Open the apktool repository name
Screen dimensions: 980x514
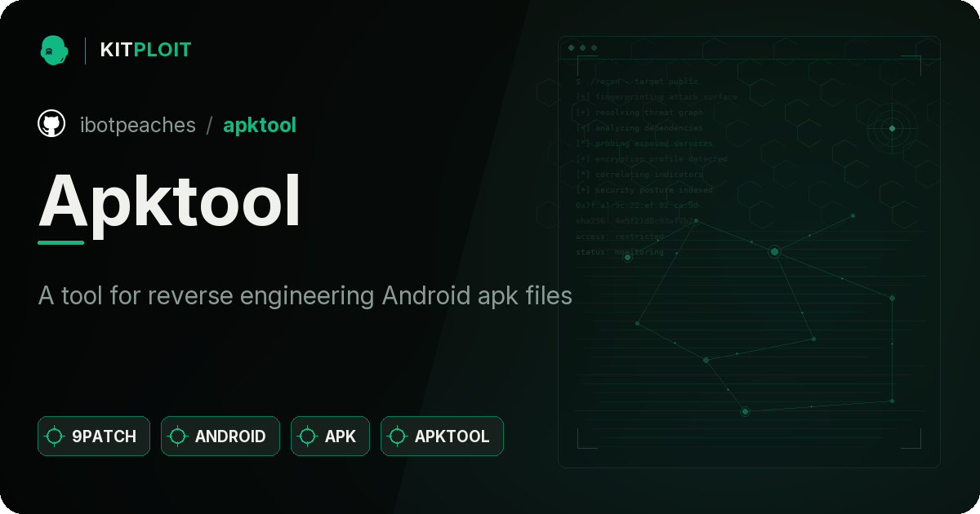coord(260,126)
